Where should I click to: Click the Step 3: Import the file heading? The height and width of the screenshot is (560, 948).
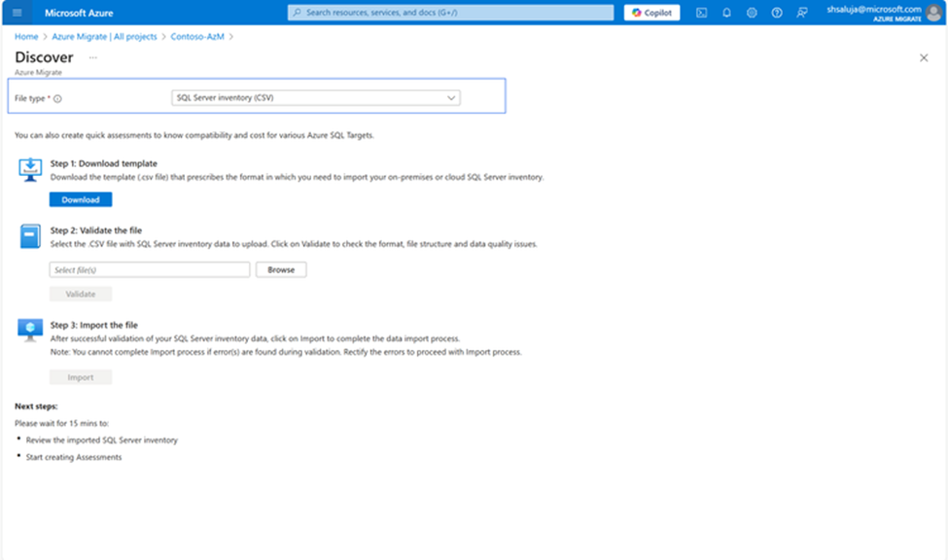click(93, 325)
